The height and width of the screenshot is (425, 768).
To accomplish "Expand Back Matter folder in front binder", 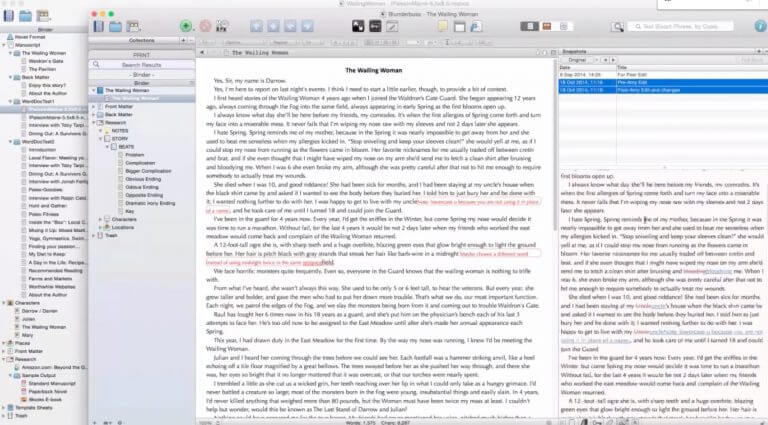I will point(94,115).
